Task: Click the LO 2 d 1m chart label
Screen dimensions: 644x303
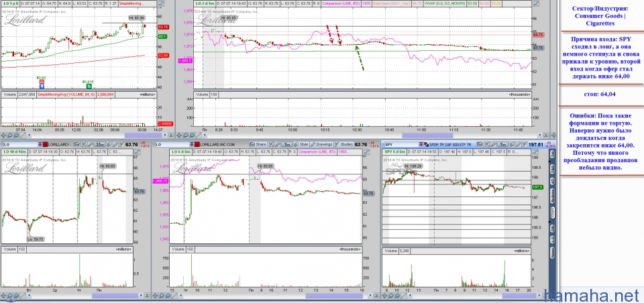Action: pos(204,3)
